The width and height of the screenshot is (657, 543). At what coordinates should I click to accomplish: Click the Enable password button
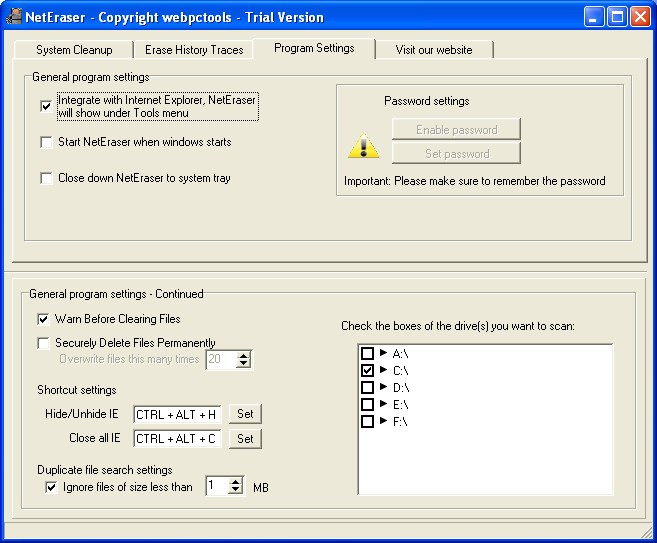[456, 129]
